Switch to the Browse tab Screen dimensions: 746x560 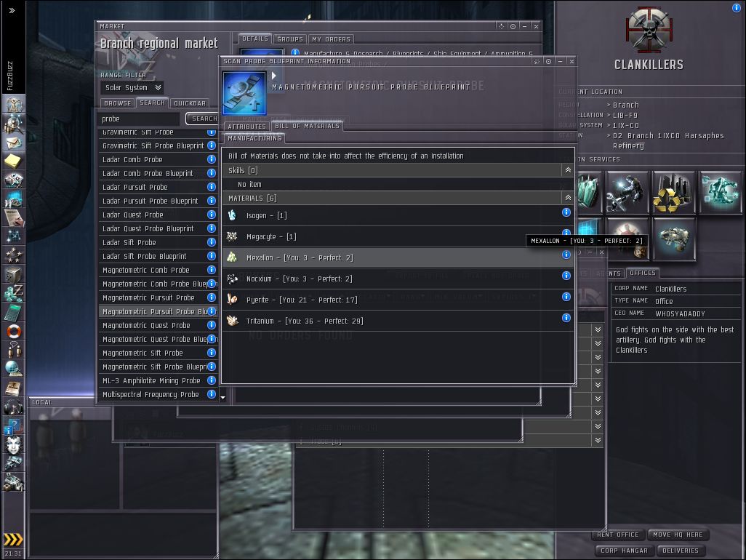pos(118,103)
